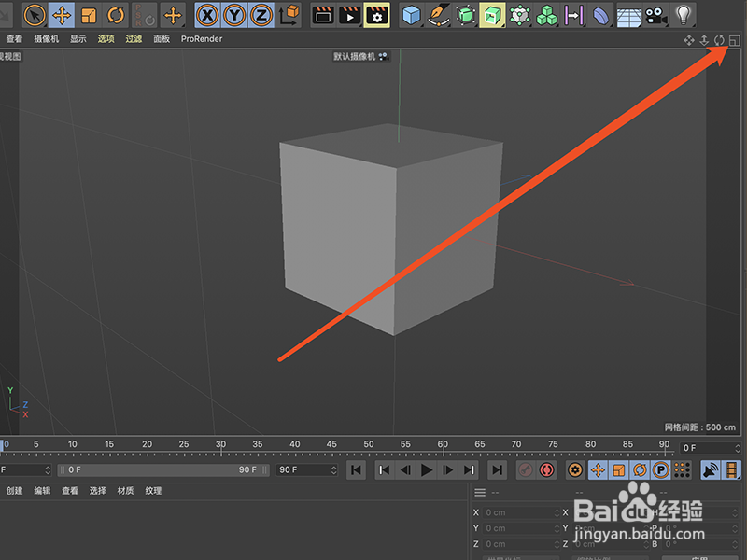
Task: Click the highlighted Extrude generator icon
Action: 492,15
